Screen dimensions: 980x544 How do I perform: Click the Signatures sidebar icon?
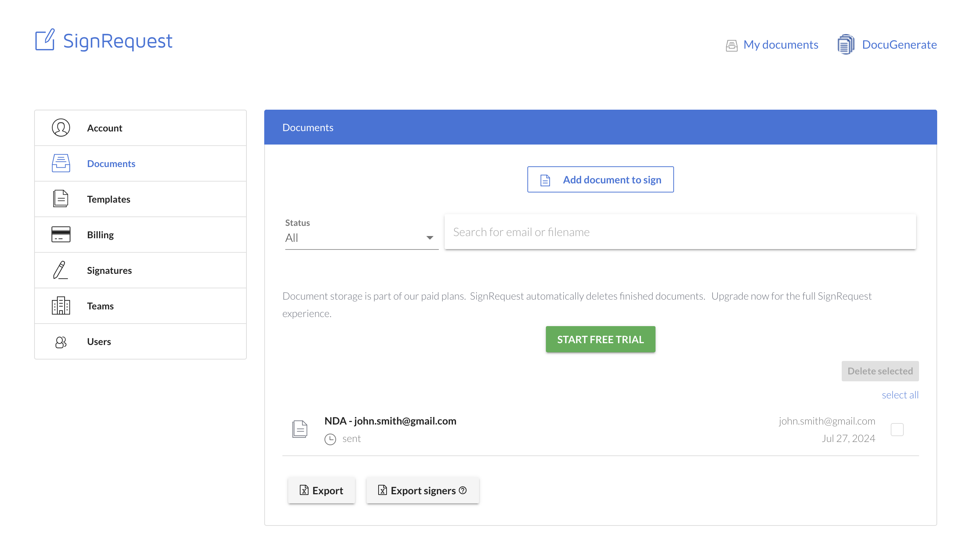(x=61, y=270)
